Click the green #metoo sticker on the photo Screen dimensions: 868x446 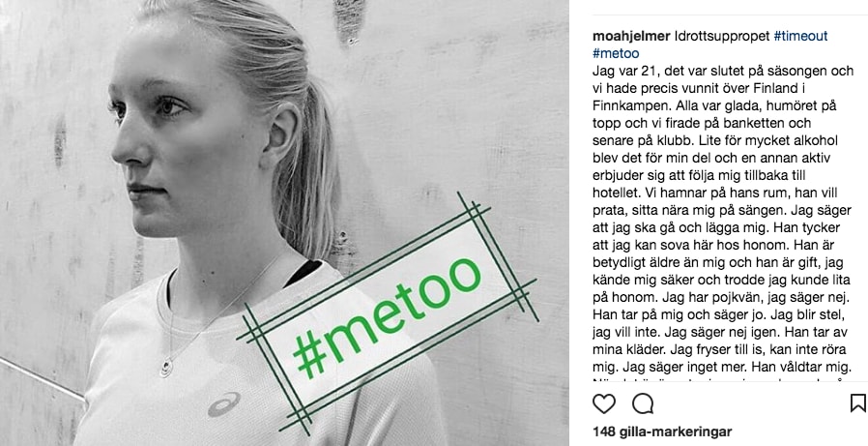[x=388, y=314]
